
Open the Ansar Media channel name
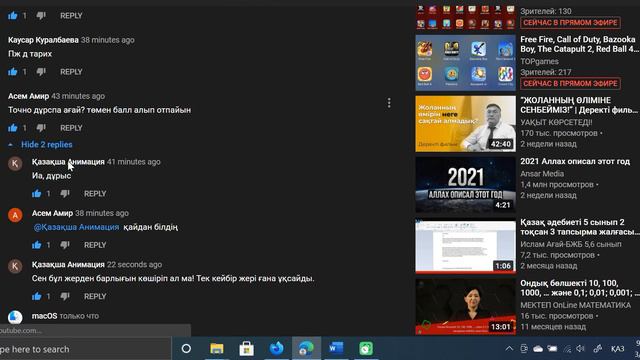pos(542,174)
